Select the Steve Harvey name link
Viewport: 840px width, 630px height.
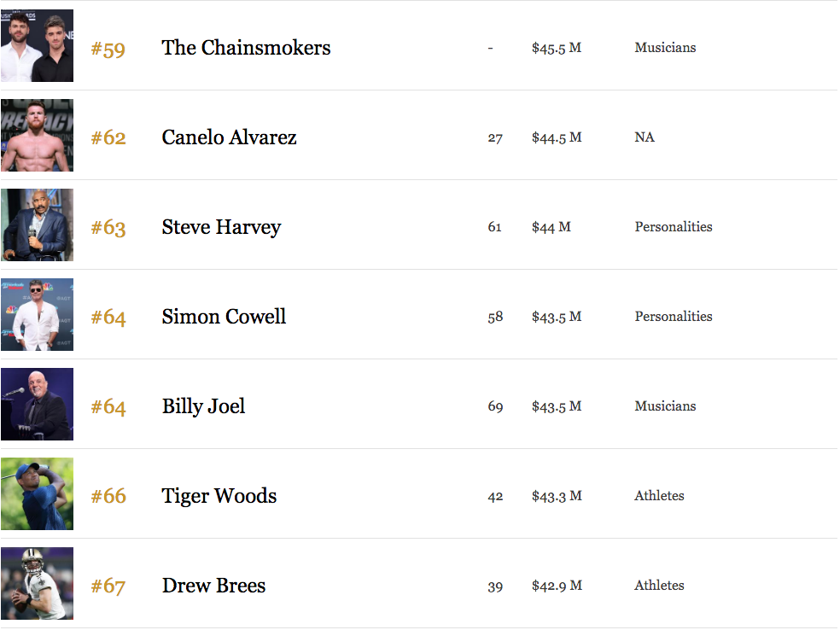(221, 227)
